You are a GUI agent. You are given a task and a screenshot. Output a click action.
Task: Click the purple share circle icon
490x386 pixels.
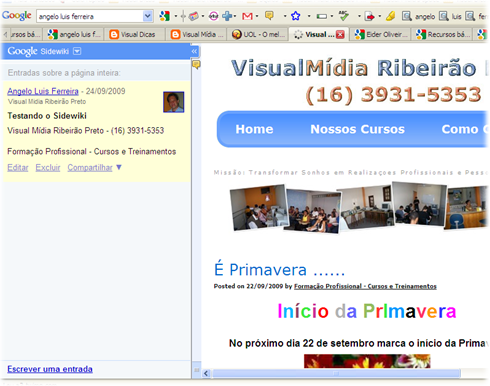(x=213, y=16)
